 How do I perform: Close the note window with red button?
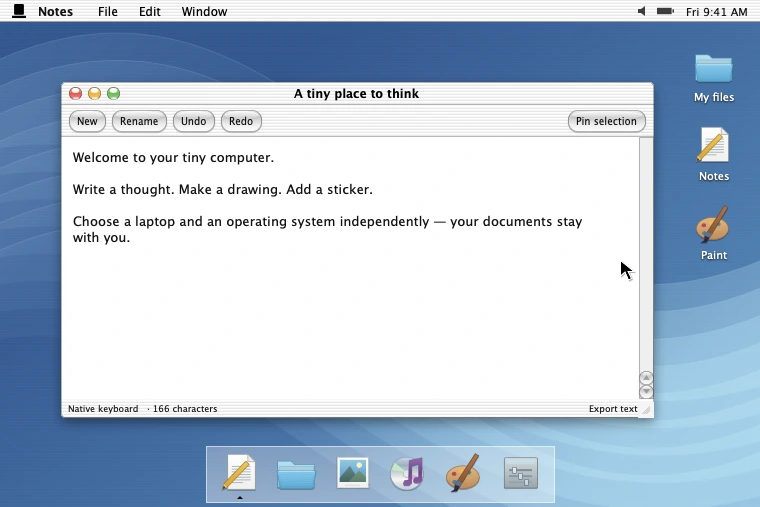coord(76,94)
